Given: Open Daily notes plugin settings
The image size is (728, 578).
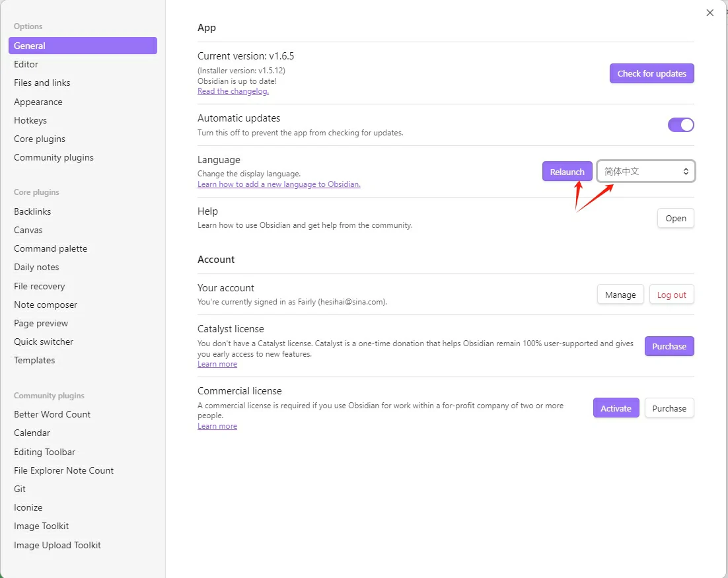Looking at the screenshot, I should click(x=36, y=267).
